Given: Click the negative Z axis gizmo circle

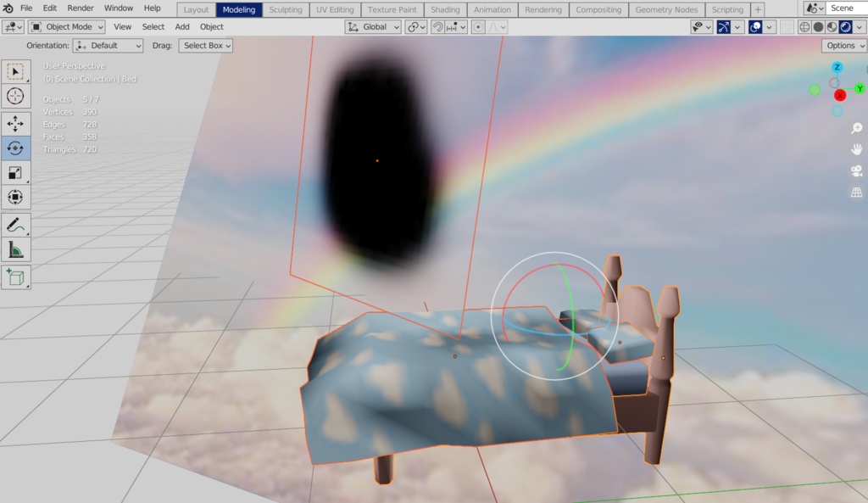Looking at the screenshot, I should pos(837,111).
